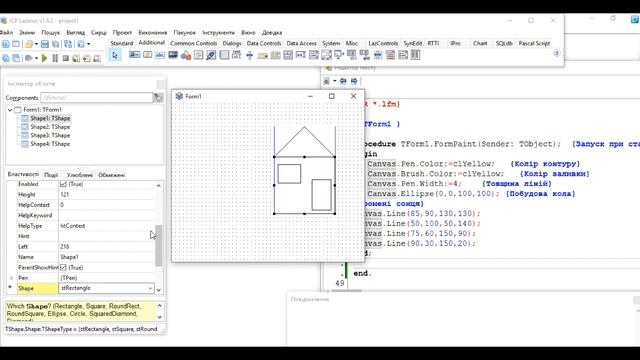Click the Save file icon

pos(45,44)
